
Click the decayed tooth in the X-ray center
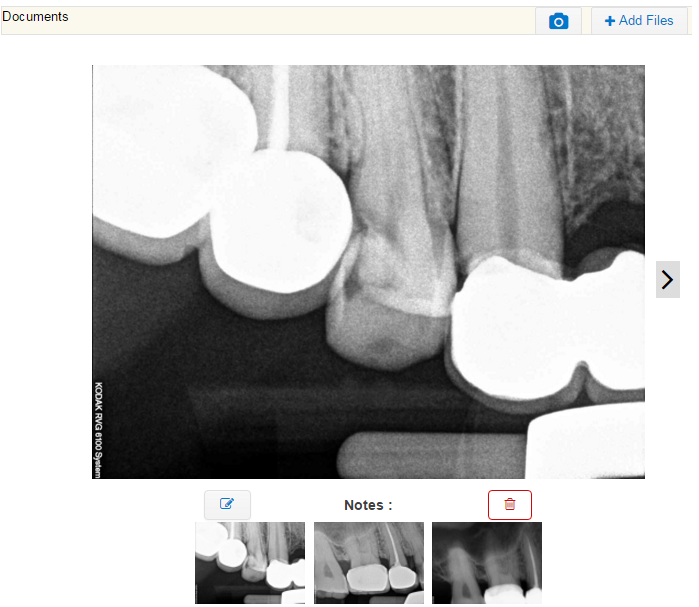point(388,303)
